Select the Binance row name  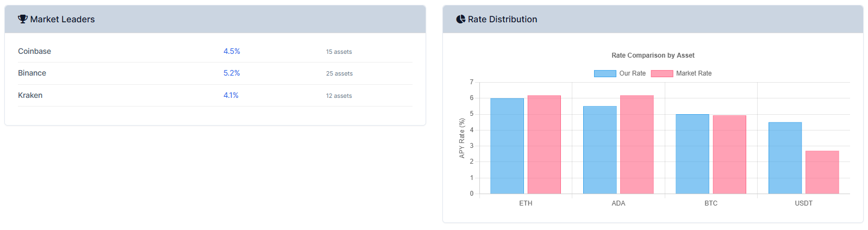pos(32,73)
